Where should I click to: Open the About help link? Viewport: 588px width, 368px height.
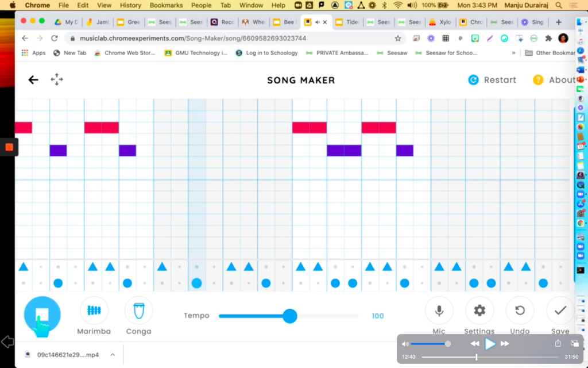554,80
